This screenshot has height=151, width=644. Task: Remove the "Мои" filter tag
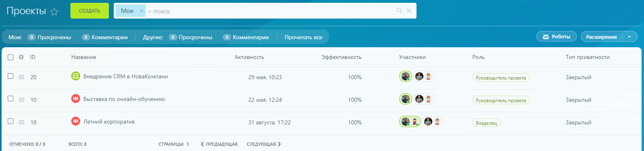142,11
